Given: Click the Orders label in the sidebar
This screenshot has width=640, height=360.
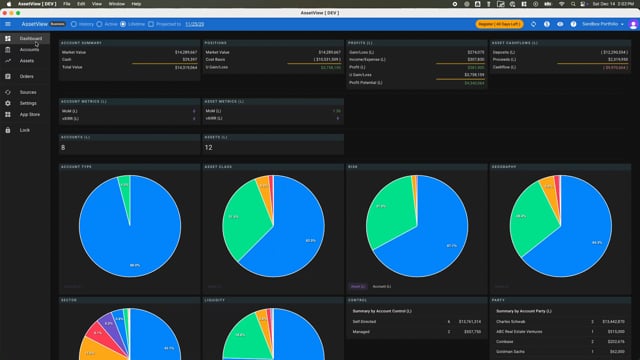Looking at the screenshot, I should click(27, 76).
